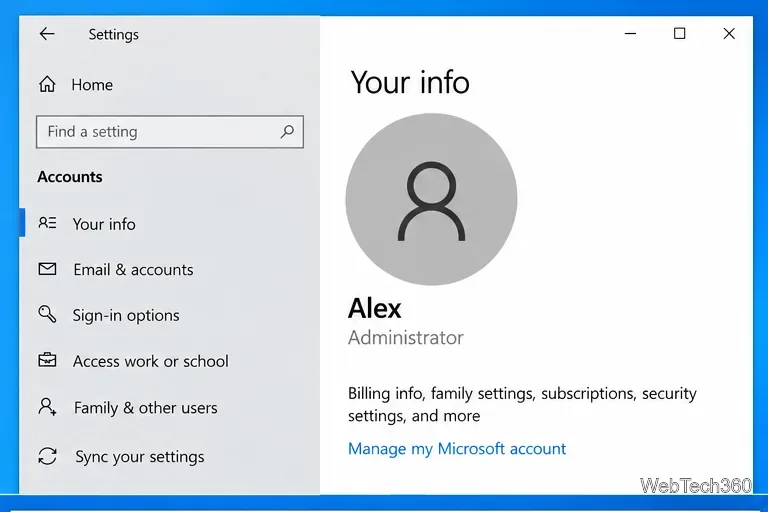768x512 pixels.
Task: Maximize the Settings window
Action: [679, 34]
